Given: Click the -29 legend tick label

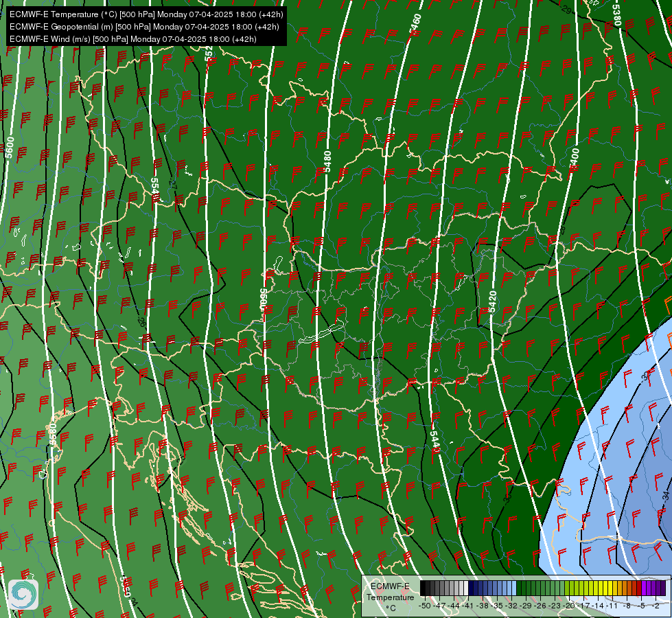Looking at the screenshot, I should (x=526, y=606).
